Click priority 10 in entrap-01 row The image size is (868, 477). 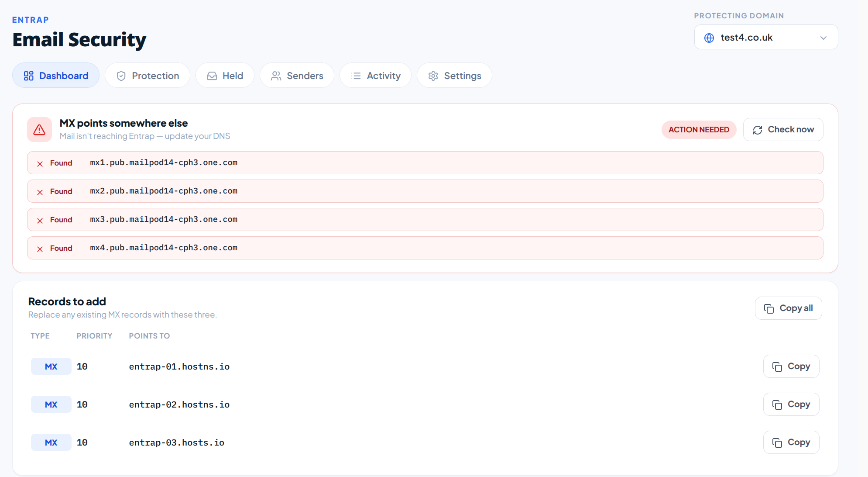click(82, 366)
